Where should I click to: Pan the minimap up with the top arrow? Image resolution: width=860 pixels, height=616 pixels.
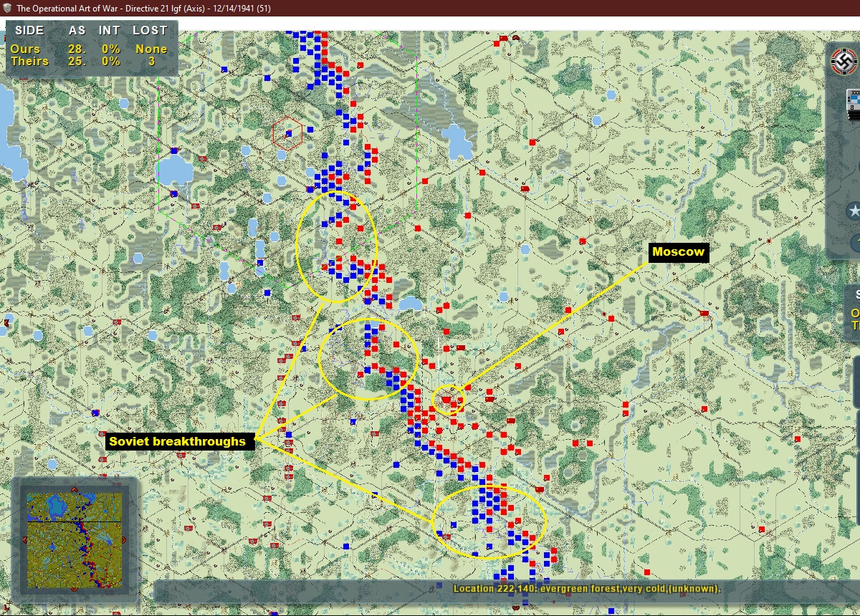click(x=75, y=489)
